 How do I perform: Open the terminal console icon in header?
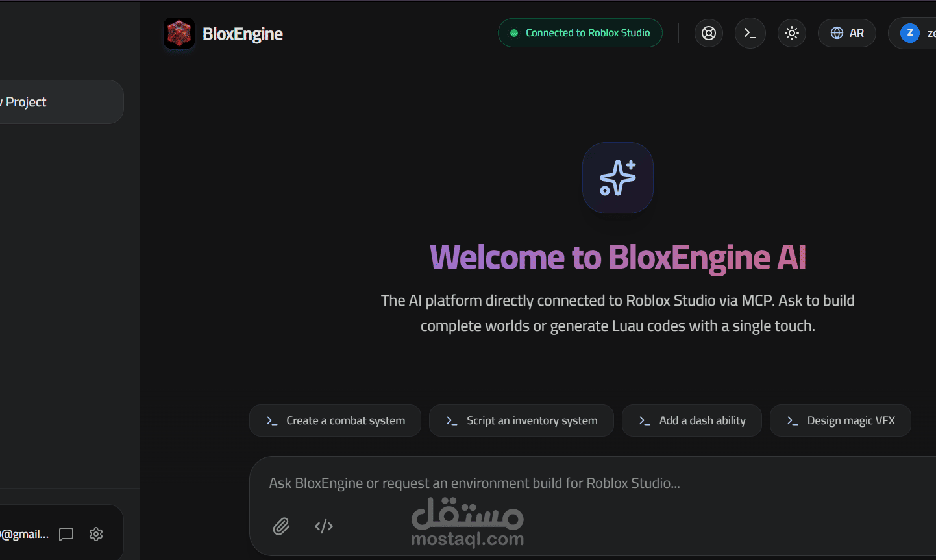(750, 33)
